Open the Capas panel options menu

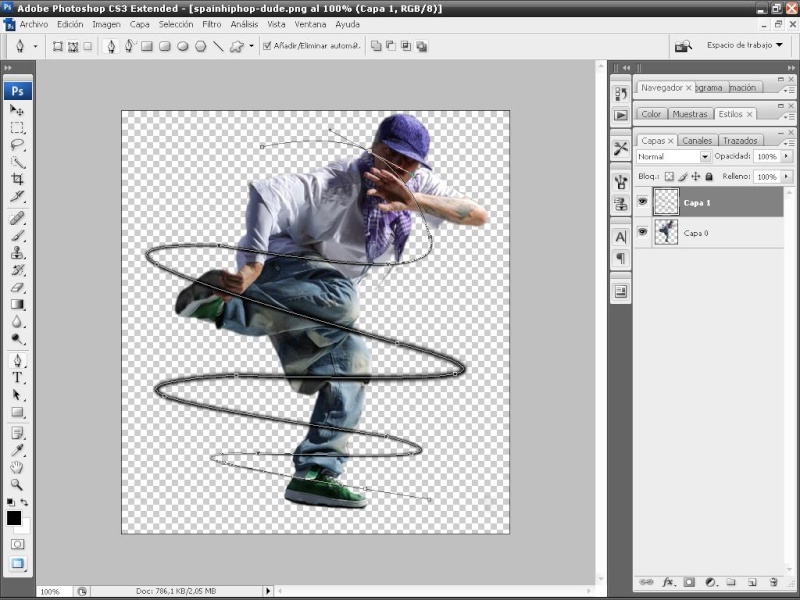789,142
